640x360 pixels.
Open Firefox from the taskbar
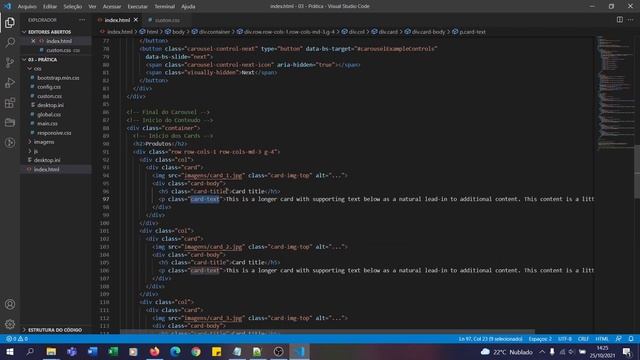click(154, 351)
